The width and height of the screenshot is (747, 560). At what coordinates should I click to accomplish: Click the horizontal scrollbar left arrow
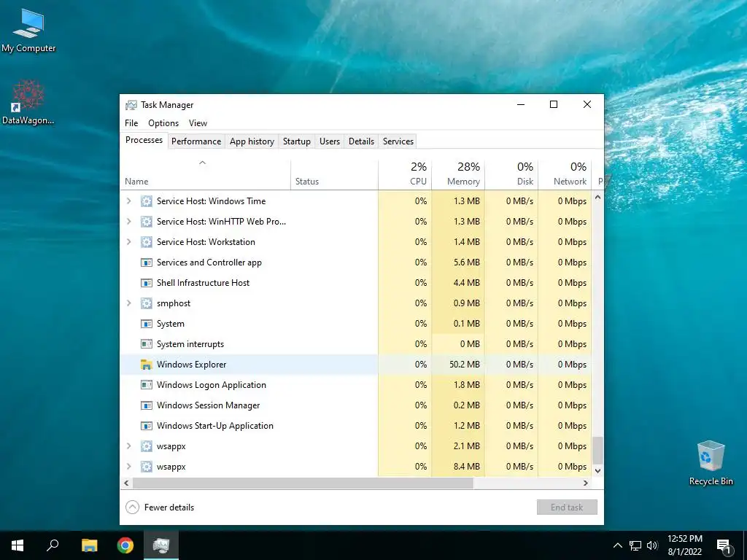[126, 483]
